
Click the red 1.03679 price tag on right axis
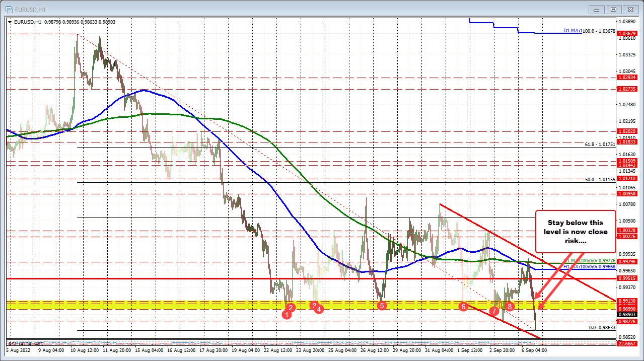[626, 34]
